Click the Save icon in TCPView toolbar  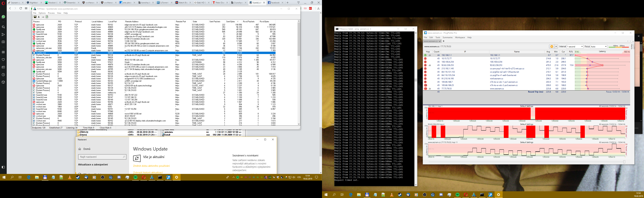[x=35, y=17]
